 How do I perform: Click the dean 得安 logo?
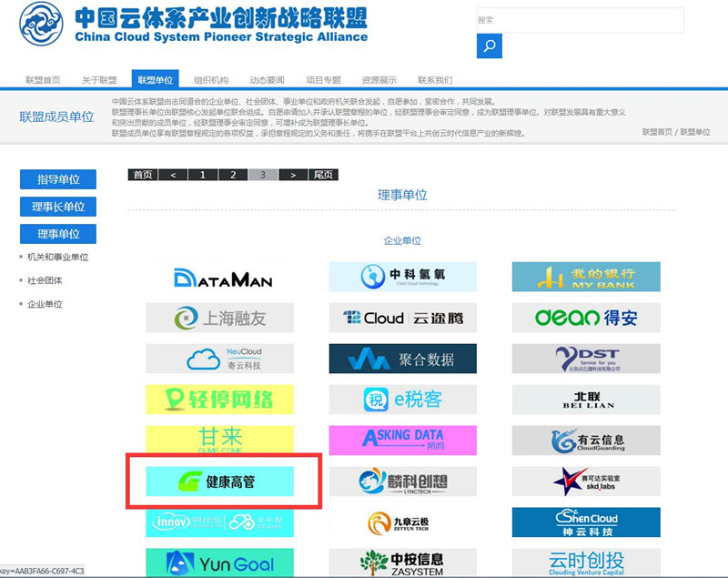click(586, 318)
